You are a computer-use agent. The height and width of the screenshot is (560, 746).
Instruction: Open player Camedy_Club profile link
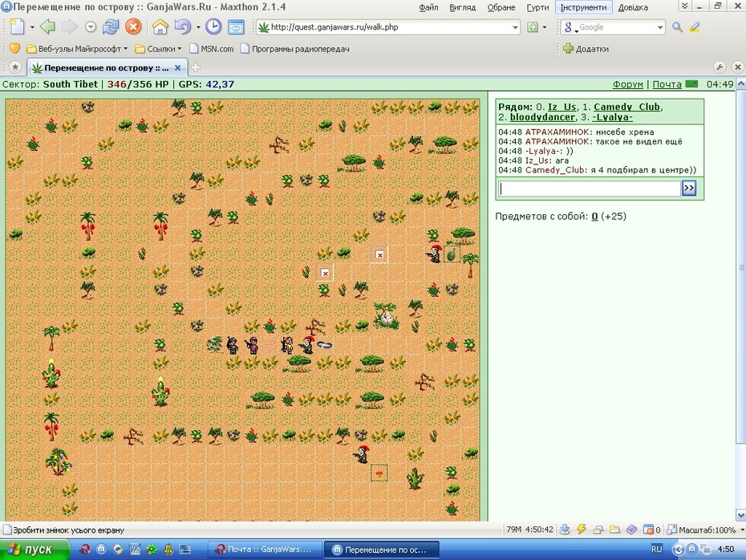pyautogui.click(x=627, y=107)
